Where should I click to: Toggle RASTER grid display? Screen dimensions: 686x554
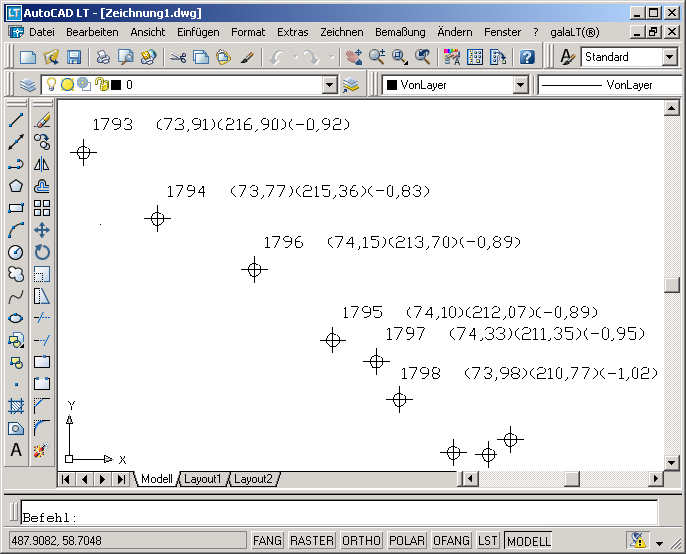point(312,541)
